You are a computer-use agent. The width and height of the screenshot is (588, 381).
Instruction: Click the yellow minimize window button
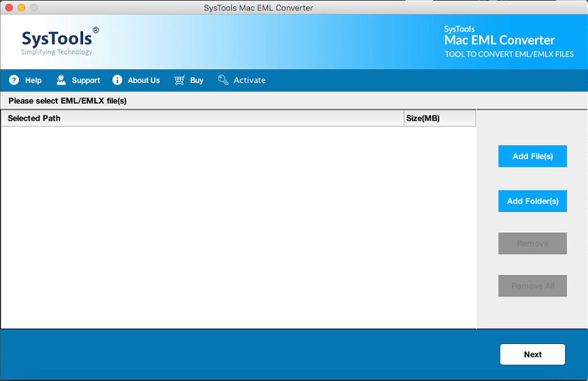coord(22,8)
